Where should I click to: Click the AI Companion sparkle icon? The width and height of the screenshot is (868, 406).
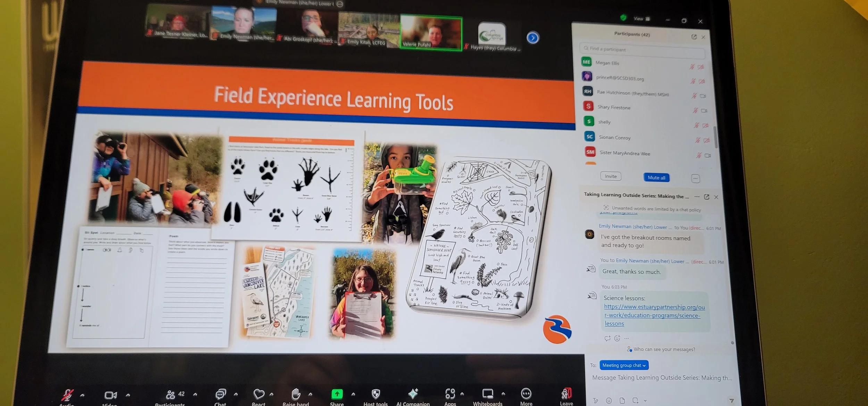(x=413, y=393)
